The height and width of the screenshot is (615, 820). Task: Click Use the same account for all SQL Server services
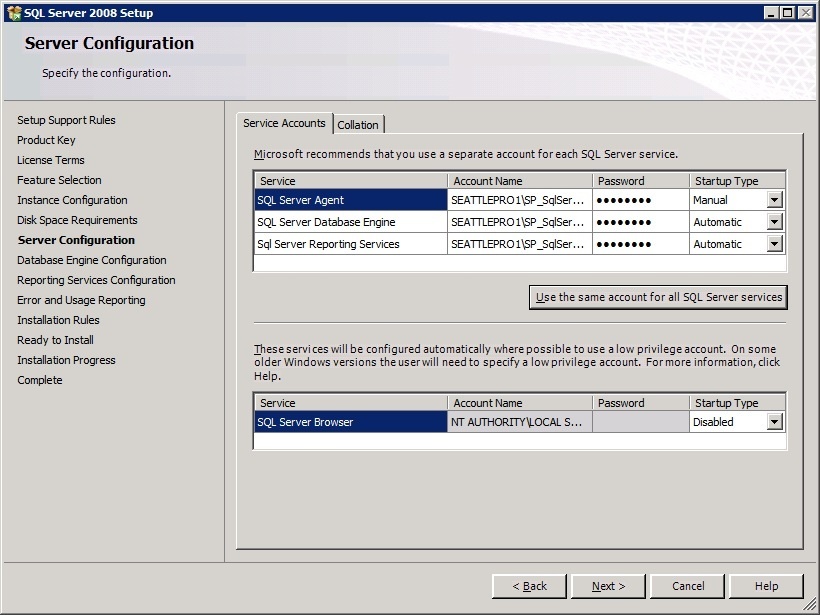(x=658, y=297)
